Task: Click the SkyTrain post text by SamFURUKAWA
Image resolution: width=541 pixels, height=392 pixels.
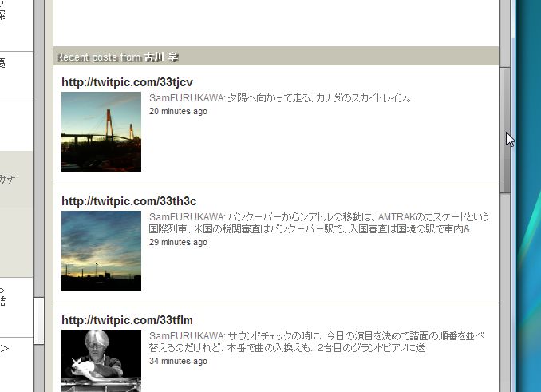Action: tap(281, 98)
